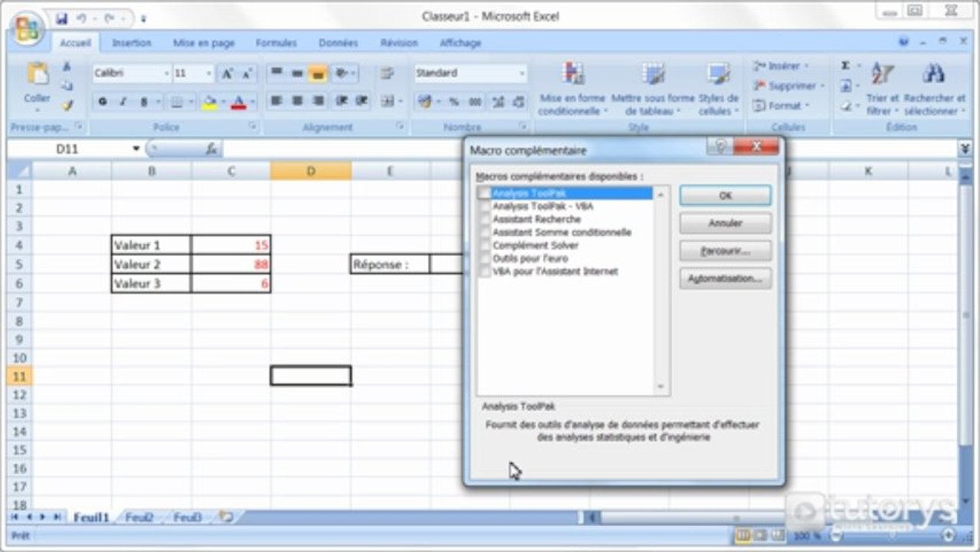Select the Feuil2 sheet tab
The image size is (980, 552).
pyautogui.click(x=139, y=517)
